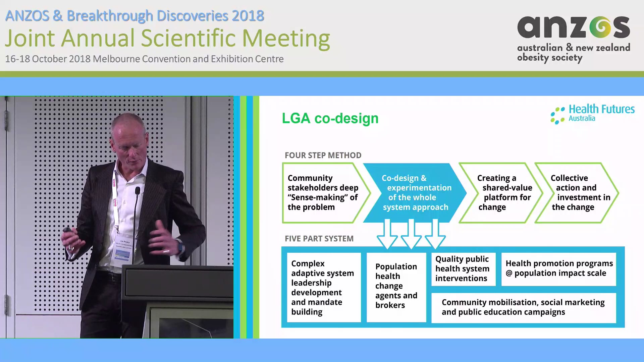The image size is (644, 362).
Task: Click the LGA co-design slide title
Action: [x=330, y=118]
